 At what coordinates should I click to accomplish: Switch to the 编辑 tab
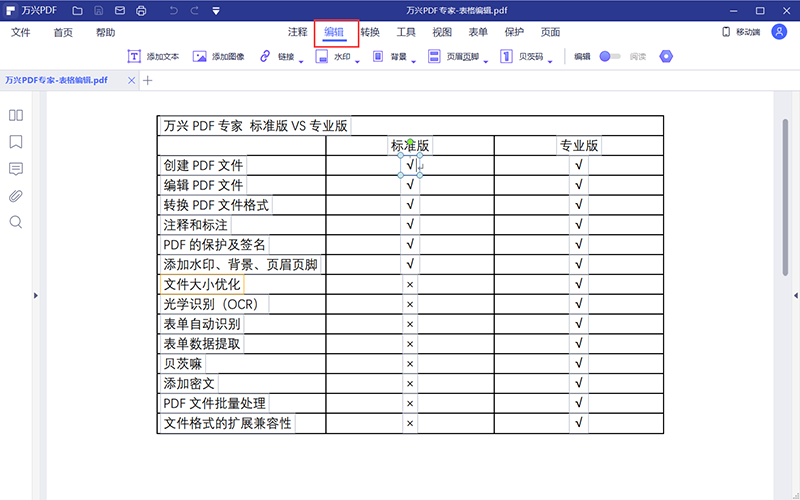335,32
